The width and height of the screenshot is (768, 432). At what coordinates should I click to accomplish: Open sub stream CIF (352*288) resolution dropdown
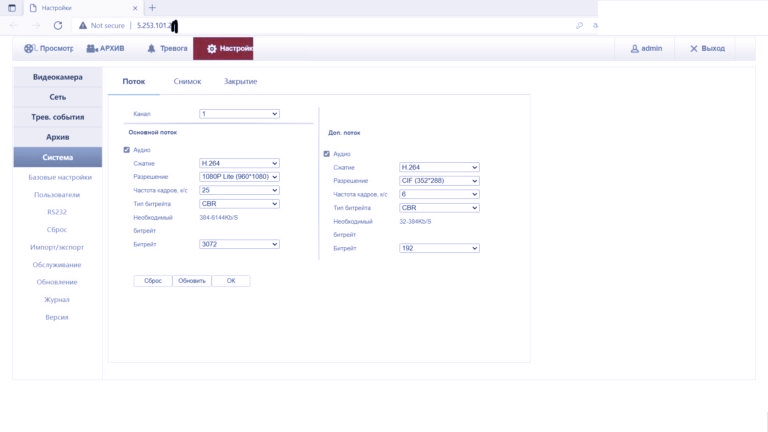tap(439, 180)
